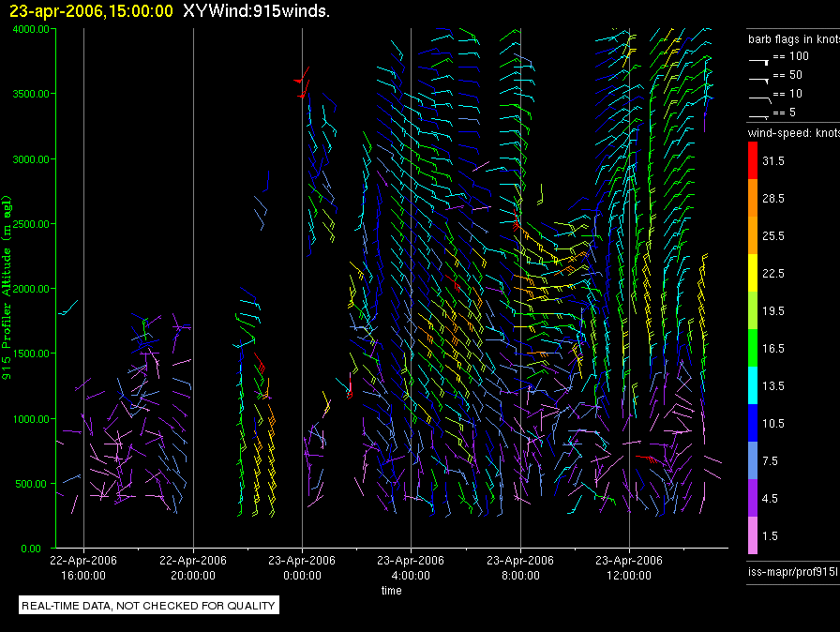The width and height of the screenshot is (840, 632).
Task: Click the 'REAL-TIME DATA, NOT CHECKED FOR QUALITY' notice
Action: pos(148,605)
